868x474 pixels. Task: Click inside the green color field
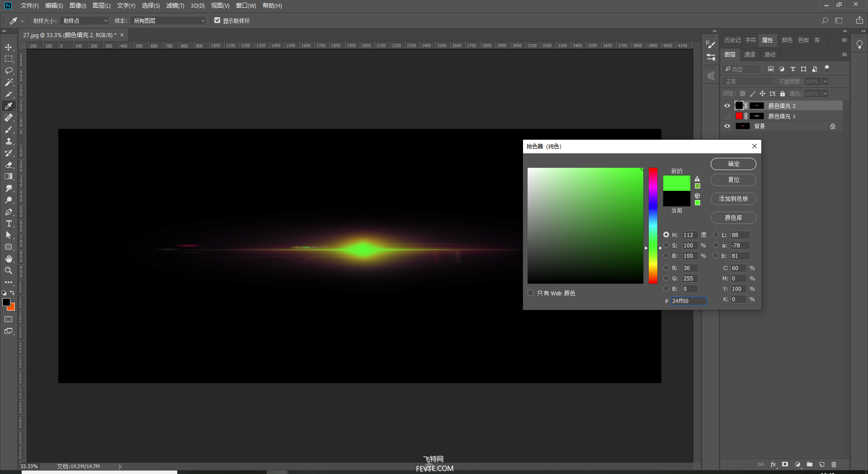click(x=585, y=226)
